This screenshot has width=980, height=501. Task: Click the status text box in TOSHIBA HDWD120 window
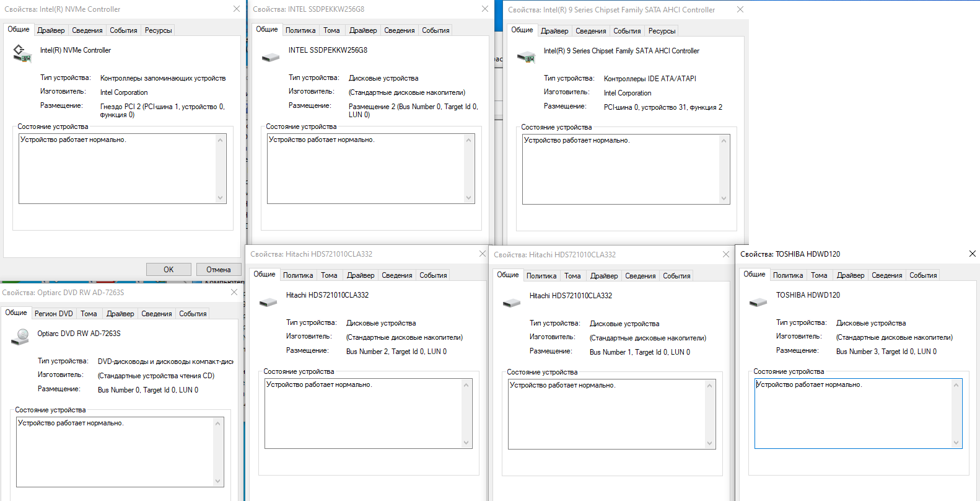(x=859, y=414)
